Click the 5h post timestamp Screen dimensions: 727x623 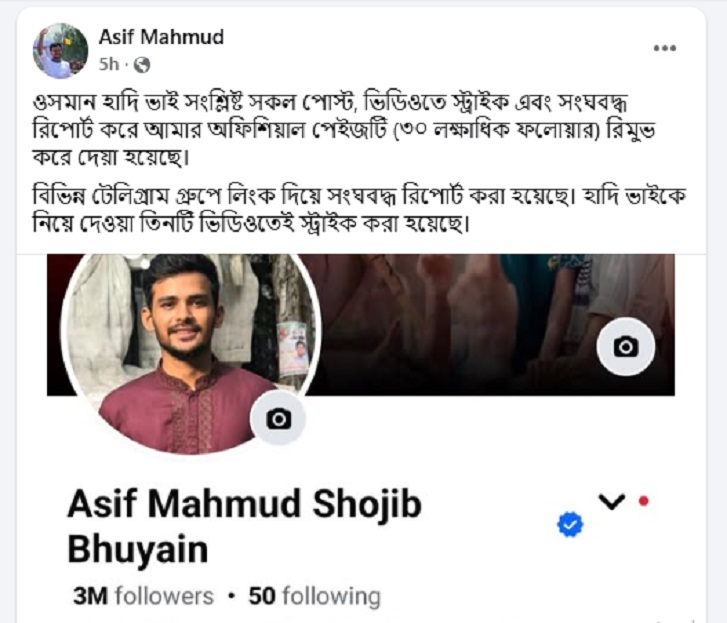[109, 64]
